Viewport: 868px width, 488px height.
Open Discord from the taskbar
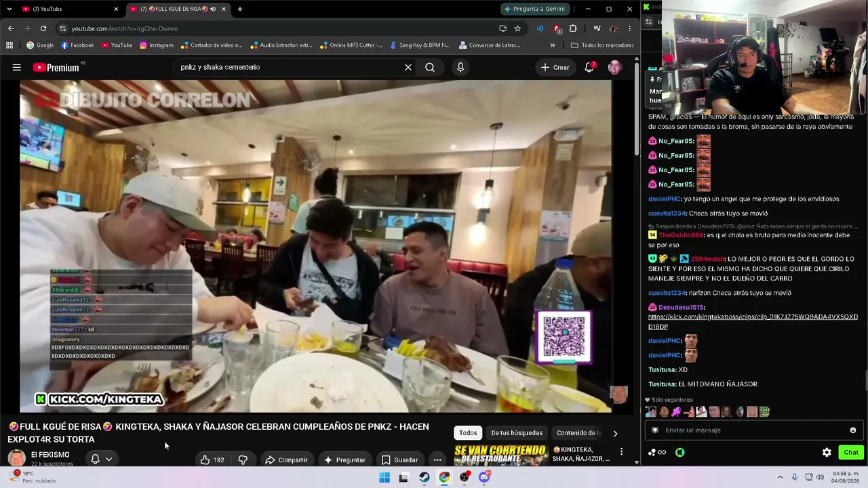484,477
